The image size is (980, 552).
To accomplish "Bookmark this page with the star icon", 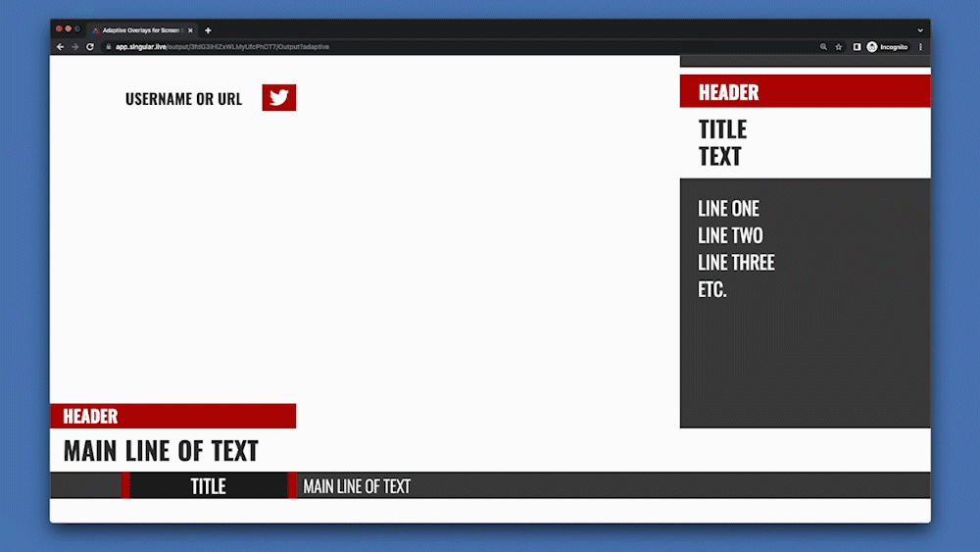I will [x=839, y=47].
